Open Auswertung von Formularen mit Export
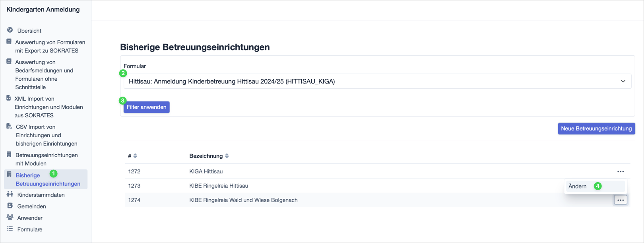This screenshot has width=644, height=243. (x=50, y=46)
